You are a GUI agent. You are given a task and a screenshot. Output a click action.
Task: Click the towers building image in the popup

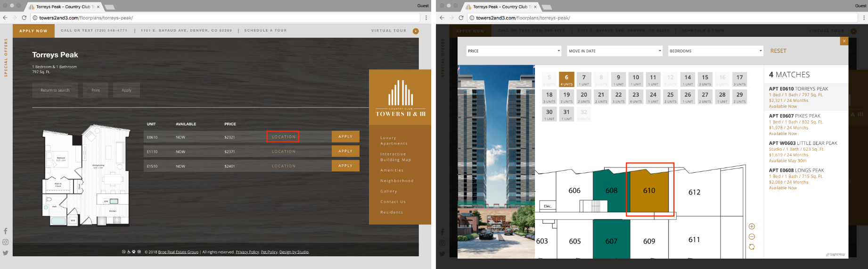coord(496,161)
